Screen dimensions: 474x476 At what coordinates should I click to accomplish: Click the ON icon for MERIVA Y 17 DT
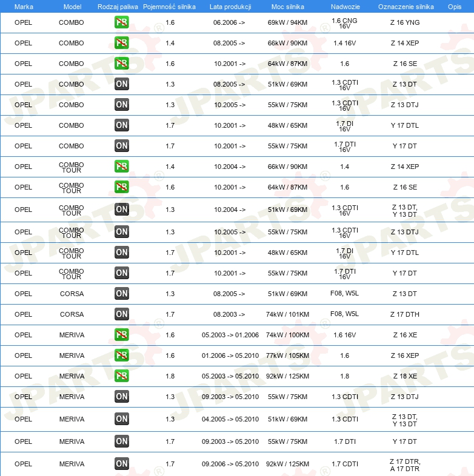click(x=122, y=441)
